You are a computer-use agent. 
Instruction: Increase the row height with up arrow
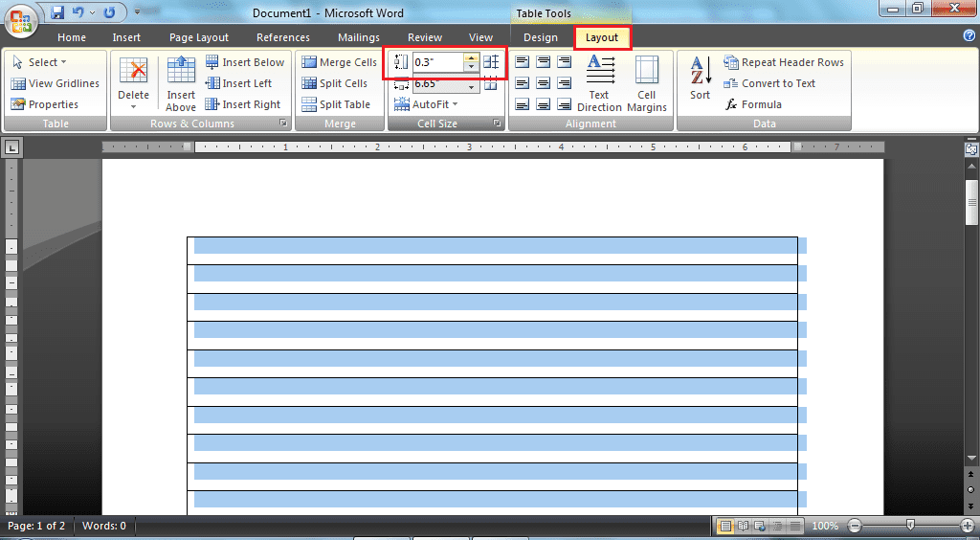tap(471, 58)
